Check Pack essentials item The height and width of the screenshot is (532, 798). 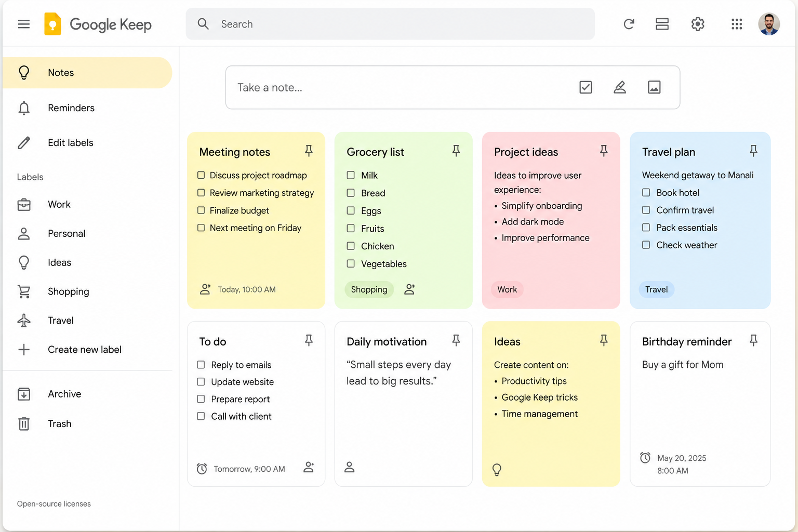[646, 228]
